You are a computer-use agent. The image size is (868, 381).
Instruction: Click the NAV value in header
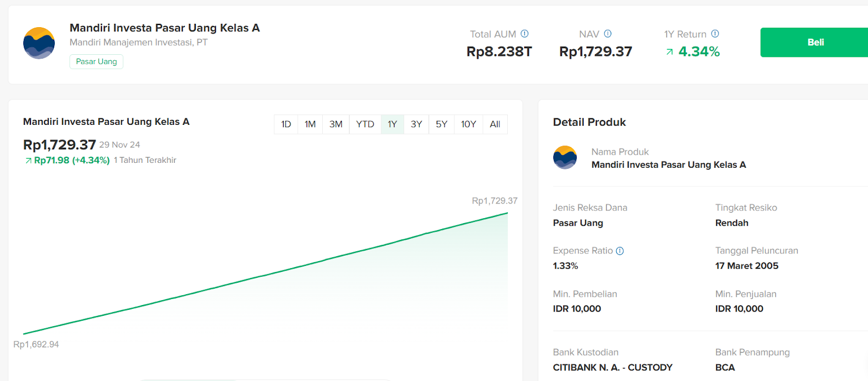point(596,52)
